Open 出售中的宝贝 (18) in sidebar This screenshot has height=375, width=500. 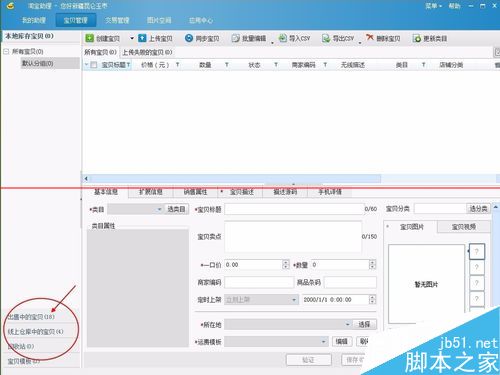[x=32, y=317]
